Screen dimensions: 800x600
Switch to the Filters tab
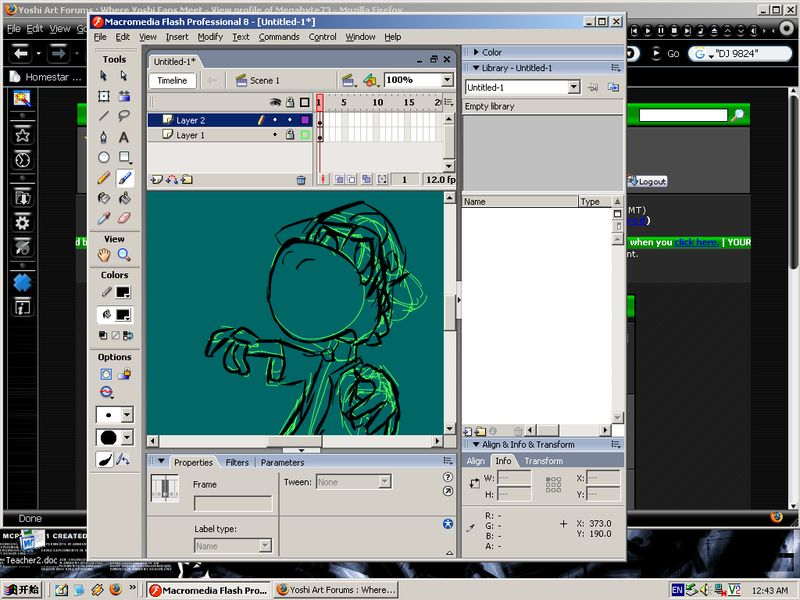(x=237, y=462)
